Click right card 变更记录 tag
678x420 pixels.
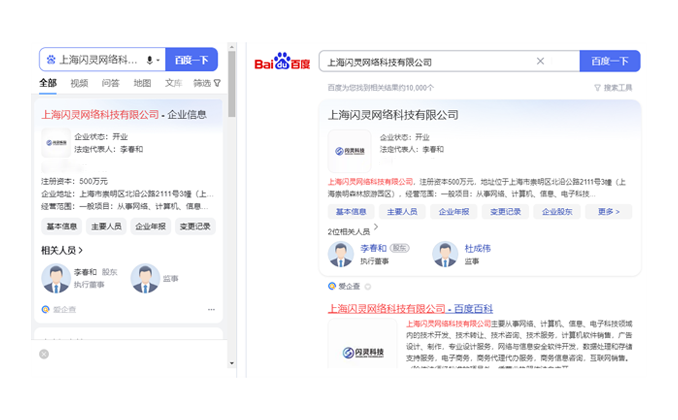coord(505,212)
